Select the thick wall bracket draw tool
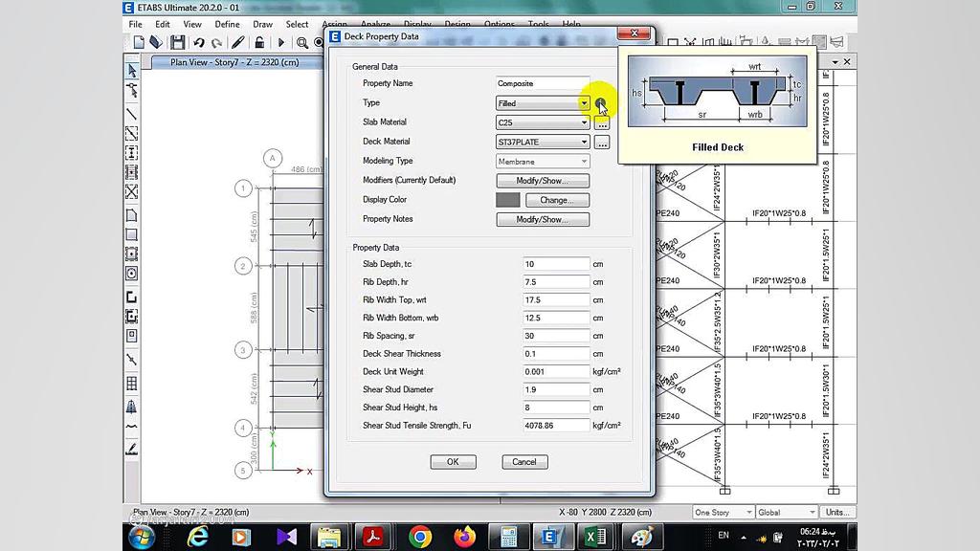Image resolution: width=980 pixels, height=551 pixels. (132, 298)
